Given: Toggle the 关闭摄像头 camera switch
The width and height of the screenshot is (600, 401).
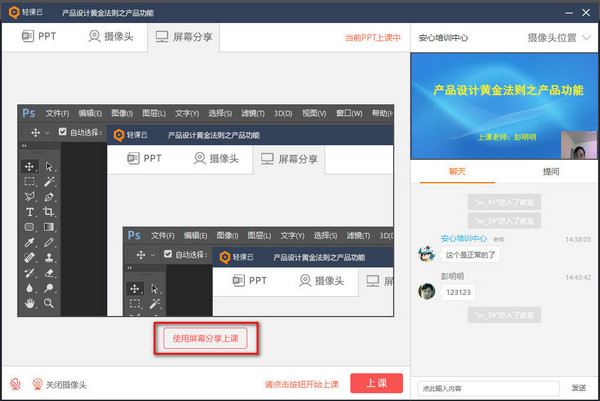Looking at the screenshot, I should click(x=60, y=384).
